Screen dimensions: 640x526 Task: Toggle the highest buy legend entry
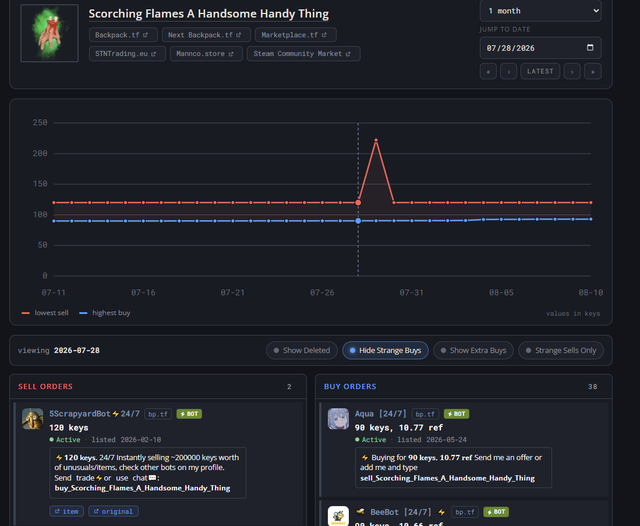104,313
